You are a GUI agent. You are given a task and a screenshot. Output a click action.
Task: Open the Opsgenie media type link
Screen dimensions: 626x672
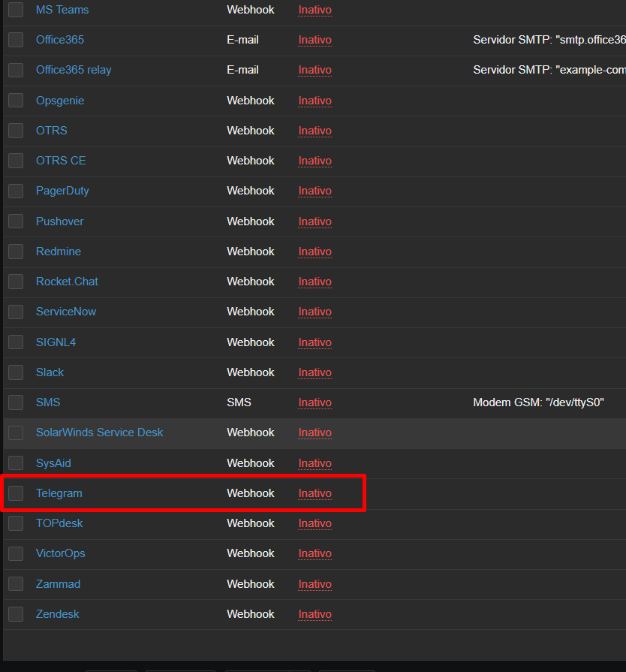click(x=60, y=101)
